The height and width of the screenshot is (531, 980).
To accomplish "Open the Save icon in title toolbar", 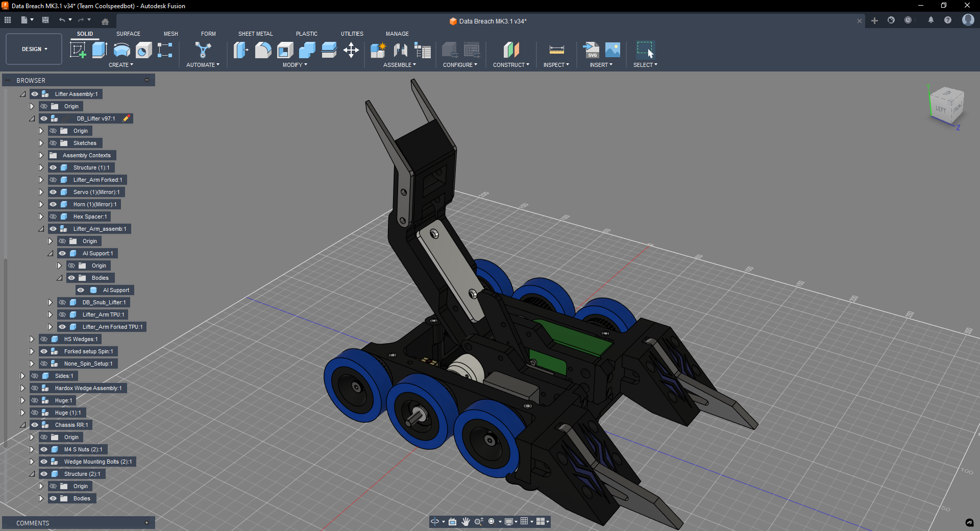I will (x=45, y=20).
